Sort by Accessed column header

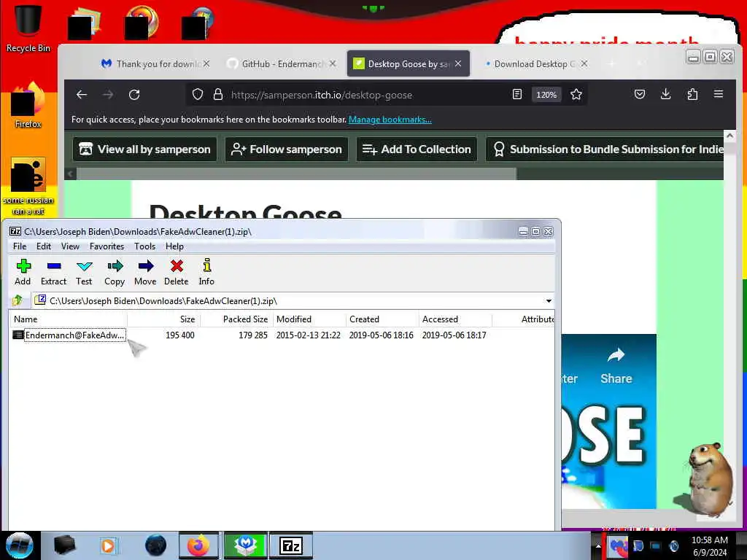click(455, 319)
